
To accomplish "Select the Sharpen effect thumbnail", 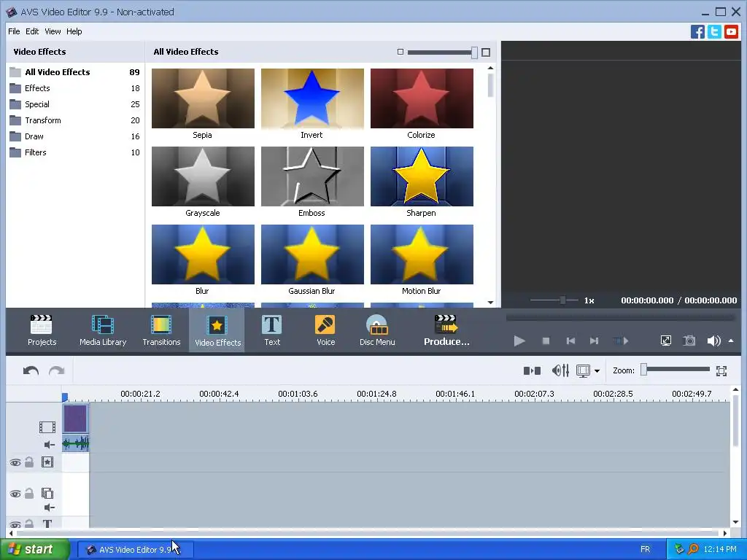I will pyautogui.click(x=422, y=176).
